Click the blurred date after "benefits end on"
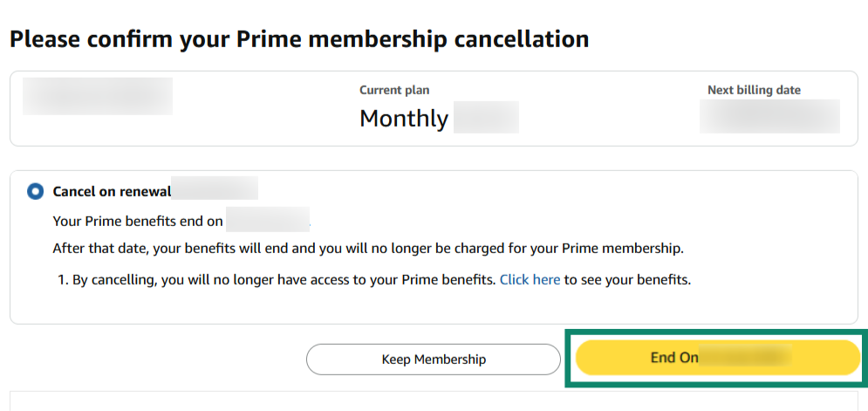 [268, 219]
